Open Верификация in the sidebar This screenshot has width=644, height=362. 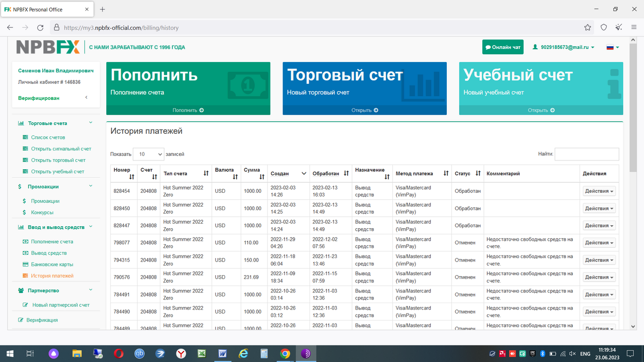click(42, 320)
